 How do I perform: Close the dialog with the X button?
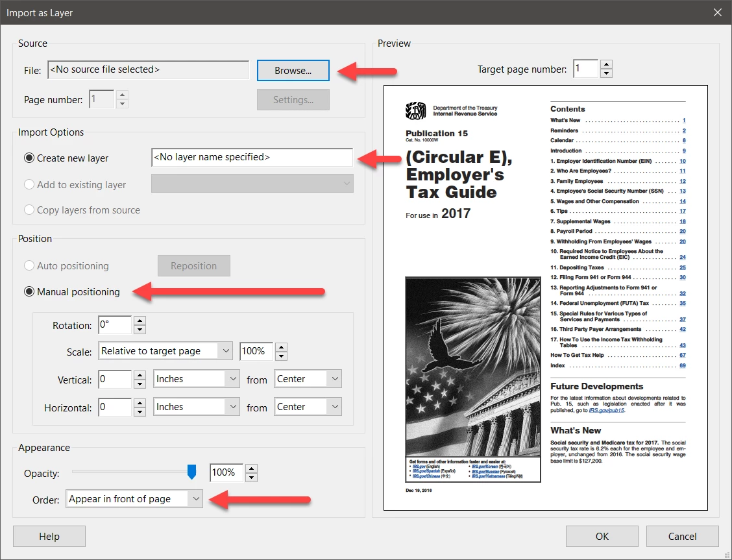click(718, 12)
